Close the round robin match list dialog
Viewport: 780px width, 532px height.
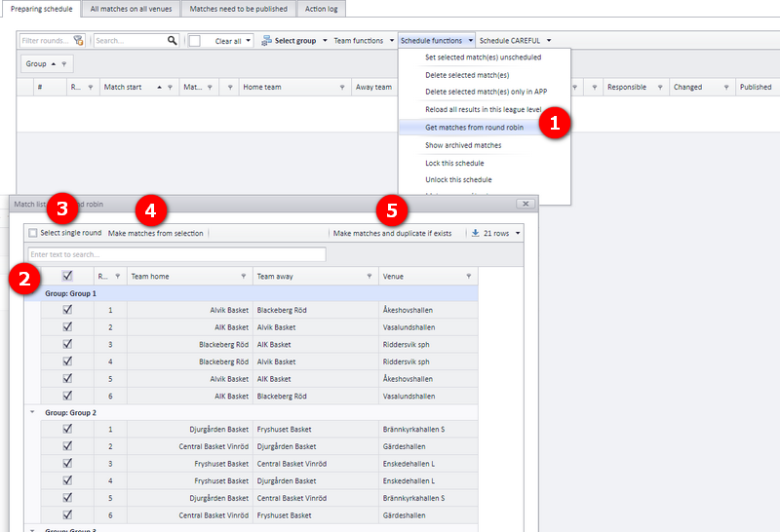[x=526, y=204]
